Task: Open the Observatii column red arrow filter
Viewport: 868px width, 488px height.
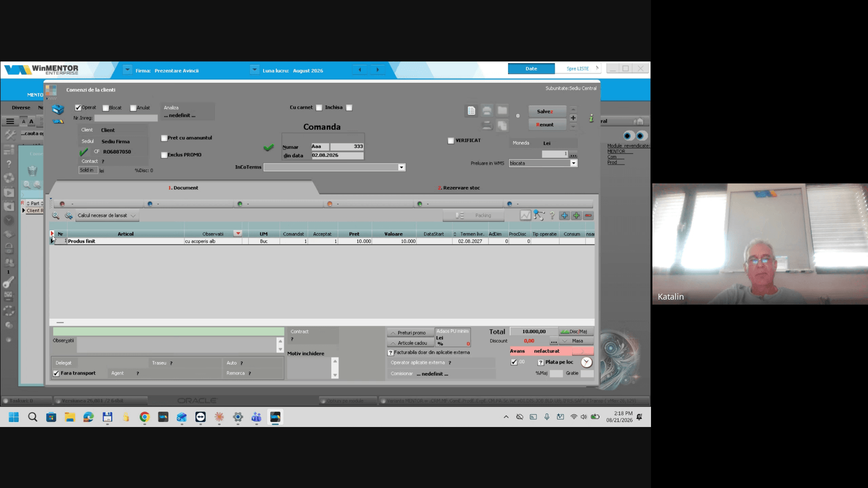Action: [x=237, y=234]
